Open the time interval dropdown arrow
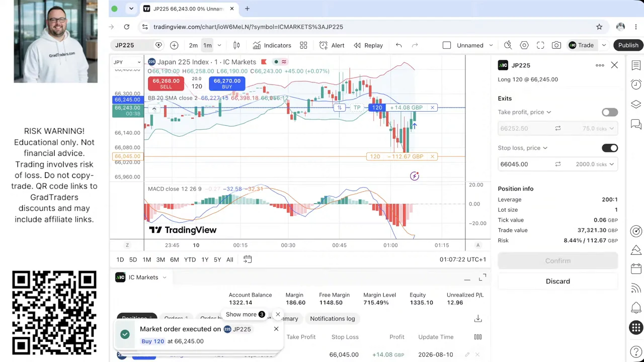The width and height of the screenshot is (644, 362). point(219,45)
